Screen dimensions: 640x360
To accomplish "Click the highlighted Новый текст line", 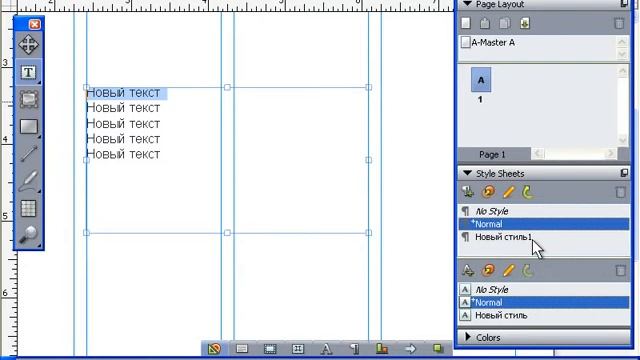I will pyautogui.click(x=127, y=93).
